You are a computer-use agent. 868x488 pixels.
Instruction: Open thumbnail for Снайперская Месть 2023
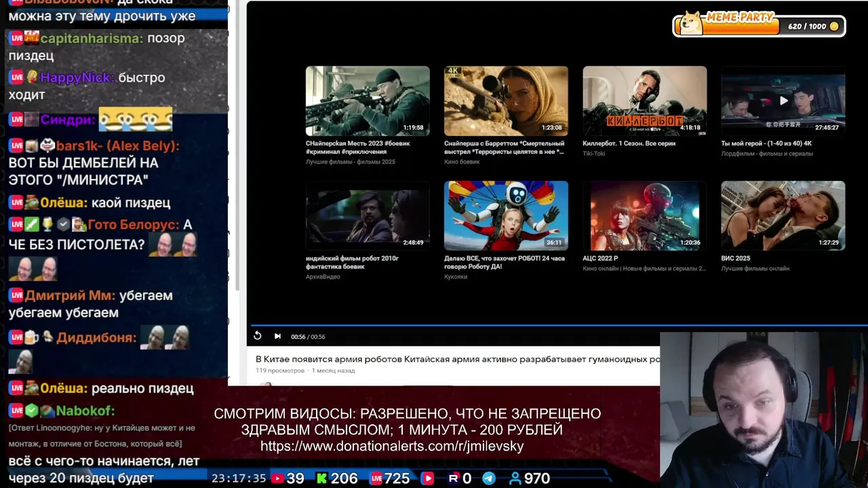point(368,101)
